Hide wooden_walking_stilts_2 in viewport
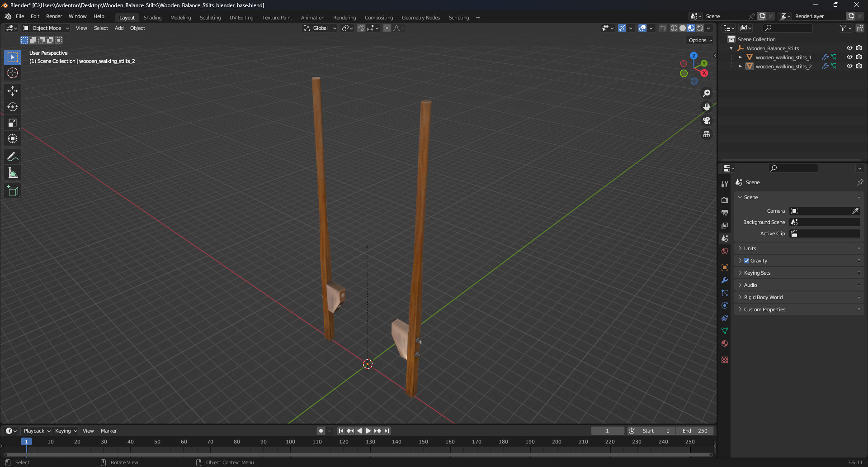Screen dimensions: 868x467 849,66
